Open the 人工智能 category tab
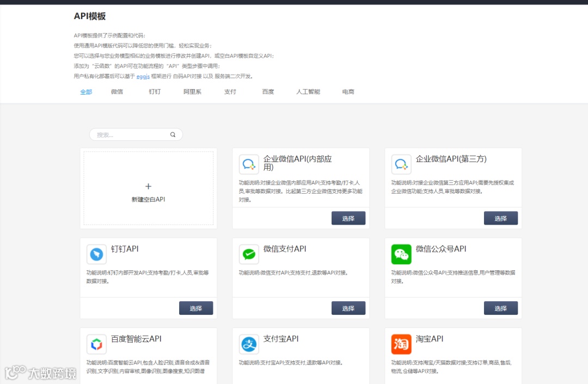 point(308,92)
